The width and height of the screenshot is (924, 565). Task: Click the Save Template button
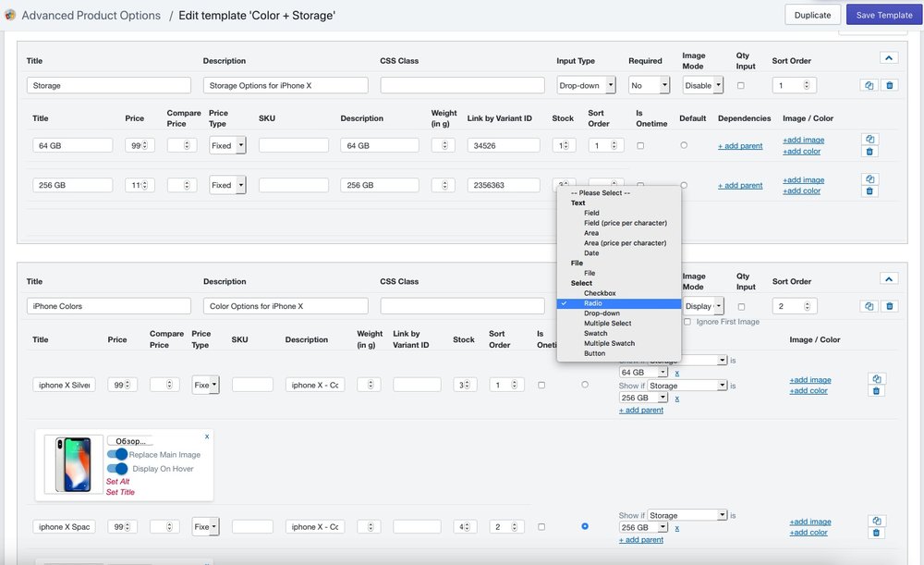pyautogui.click(x=884, y=16)
